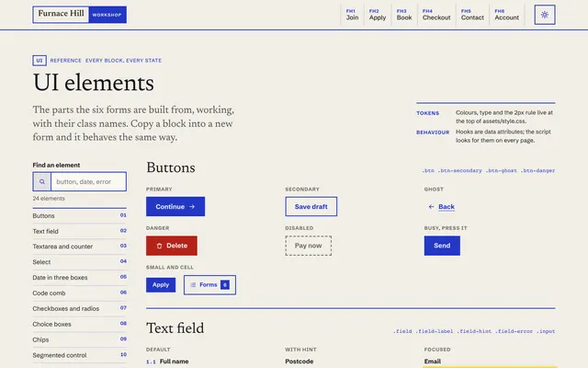The height and width of the screenshot is (368, 588).
Task: Click the Full name field label
Action: 174,362
